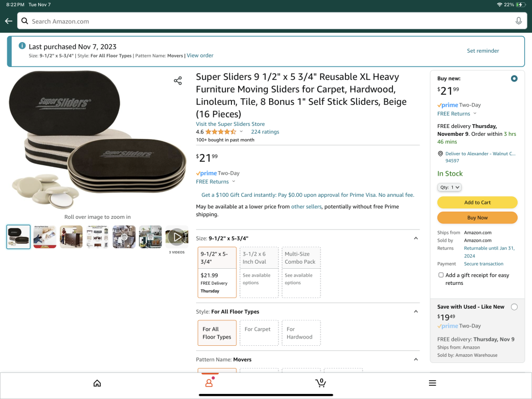Viewport: 532px width, 399px height.
Task: Tap the back arrow icon
Action: coord(8,21)
